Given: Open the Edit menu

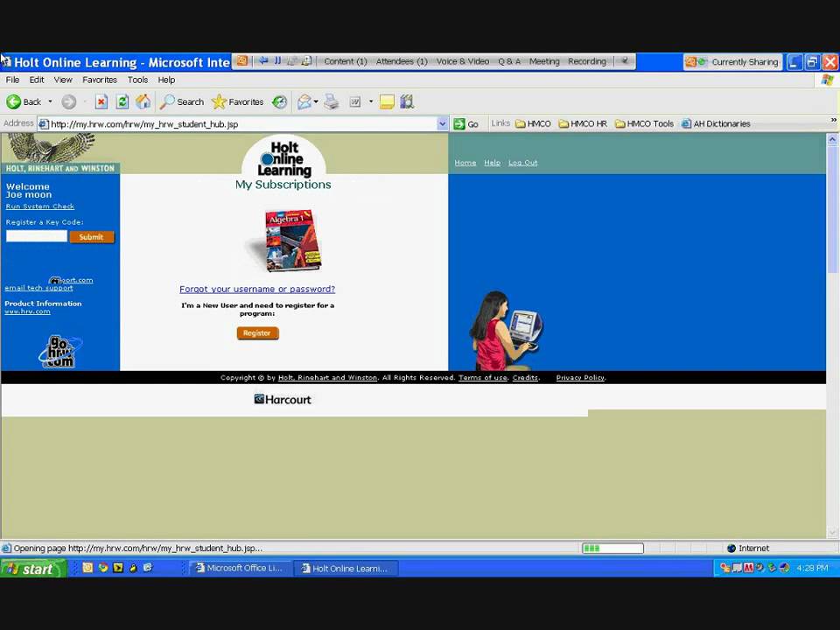Looking at the screenshot, I should [37, 80].
